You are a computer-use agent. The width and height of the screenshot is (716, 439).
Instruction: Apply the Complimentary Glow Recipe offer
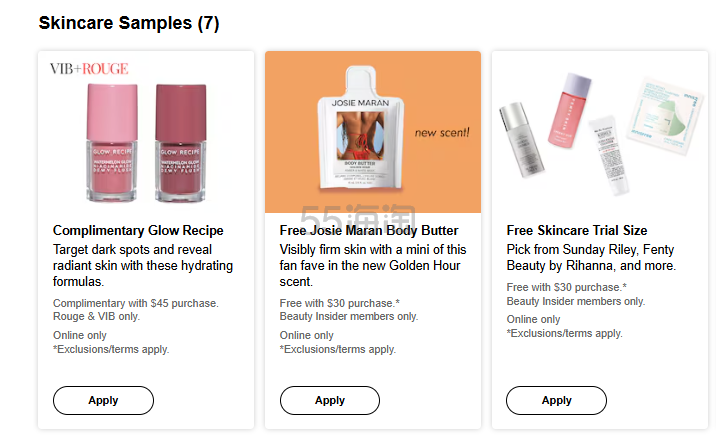103,400
